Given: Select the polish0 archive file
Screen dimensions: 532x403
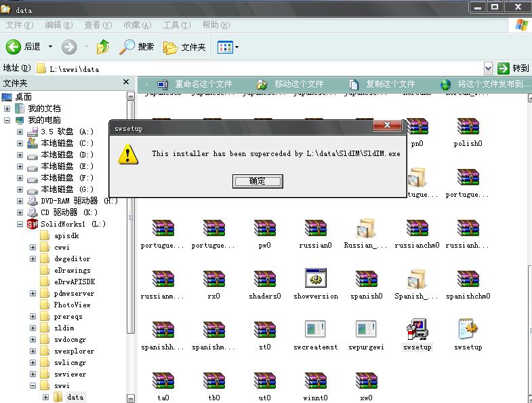Looking at the screenshot, I should [468, 132].
